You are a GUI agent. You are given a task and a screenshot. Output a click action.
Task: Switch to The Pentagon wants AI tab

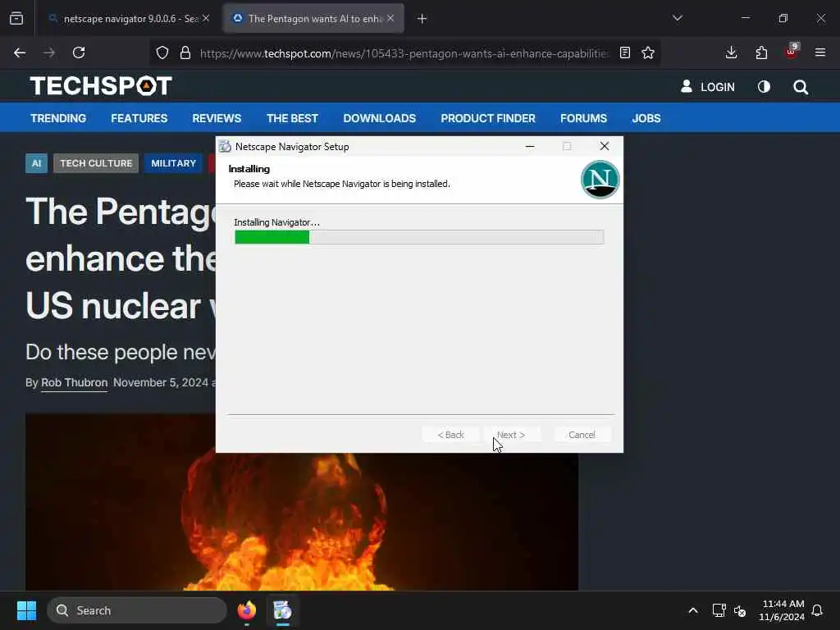(313, 19)
